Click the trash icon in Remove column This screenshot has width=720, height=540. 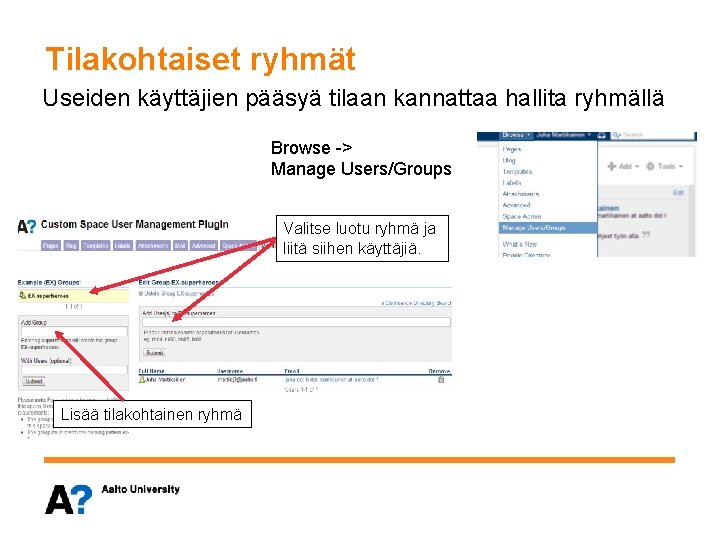point(441,380)
